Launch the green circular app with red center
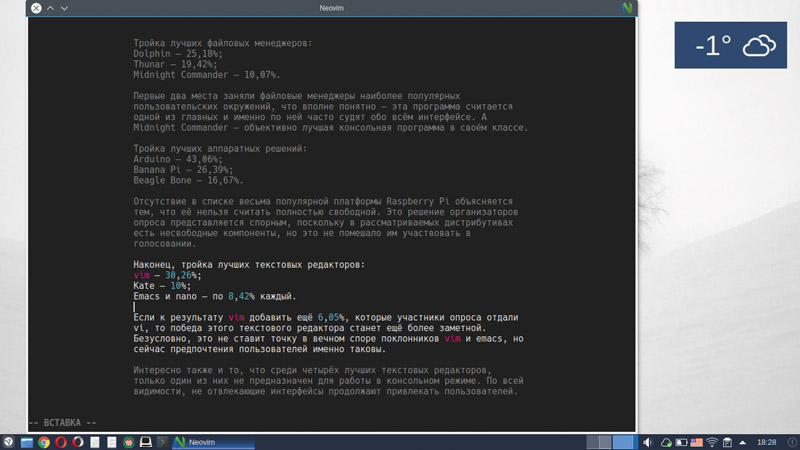 click(129, 442)
